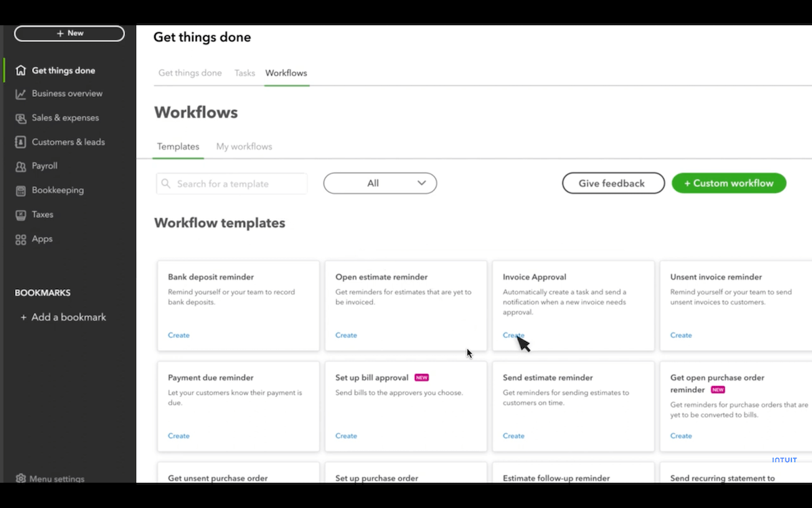The height and width of the screenshot is (508, 812).
Task: Click the Apps grid icon
Action: 21,239
